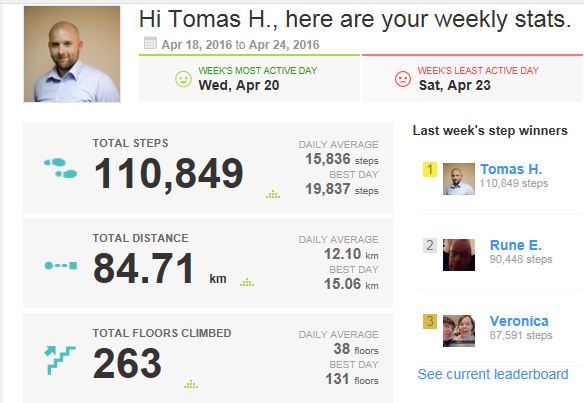Click the yellow rank 1 badge
The image size is (584, 403).
point(430,169)
